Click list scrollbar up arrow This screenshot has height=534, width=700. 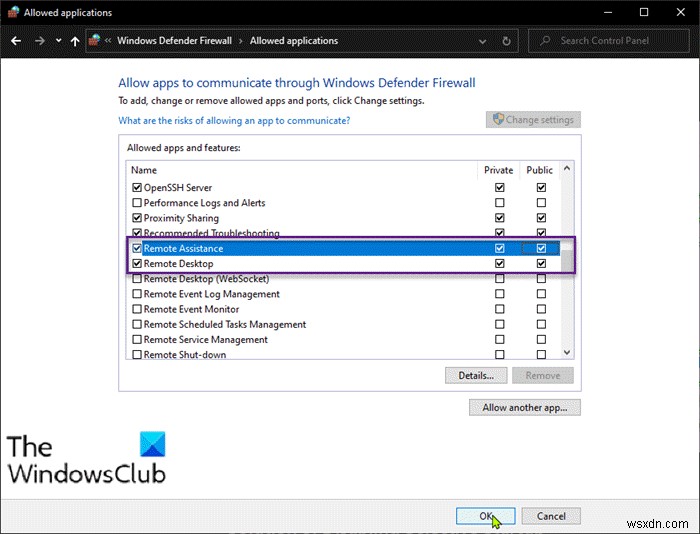click(x=567, y=169)
